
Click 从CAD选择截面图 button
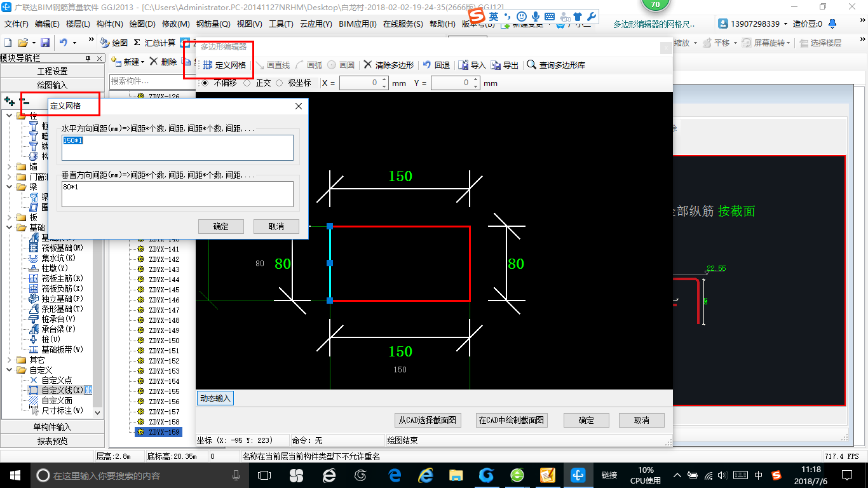427,420
